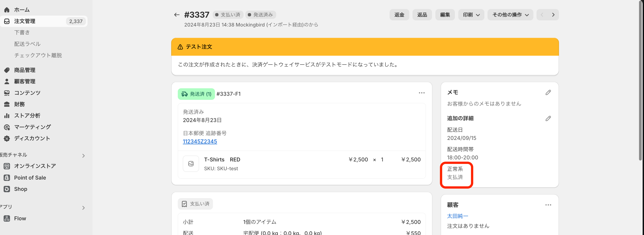The image size is (644, 235).
Task: Select 下書き under orders
Action: click(x=22, y=32)
